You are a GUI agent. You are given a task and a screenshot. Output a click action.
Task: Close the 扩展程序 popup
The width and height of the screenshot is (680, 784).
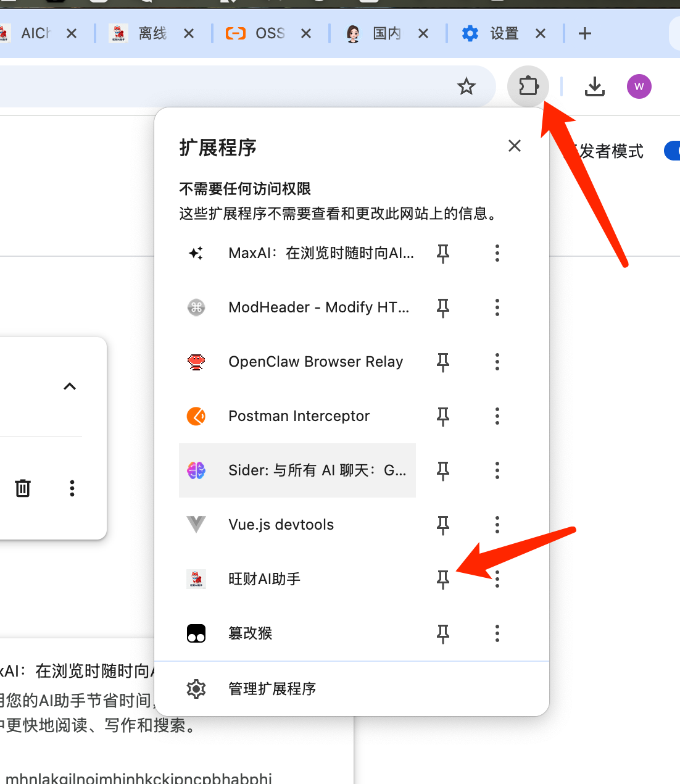tap(514, 146)
